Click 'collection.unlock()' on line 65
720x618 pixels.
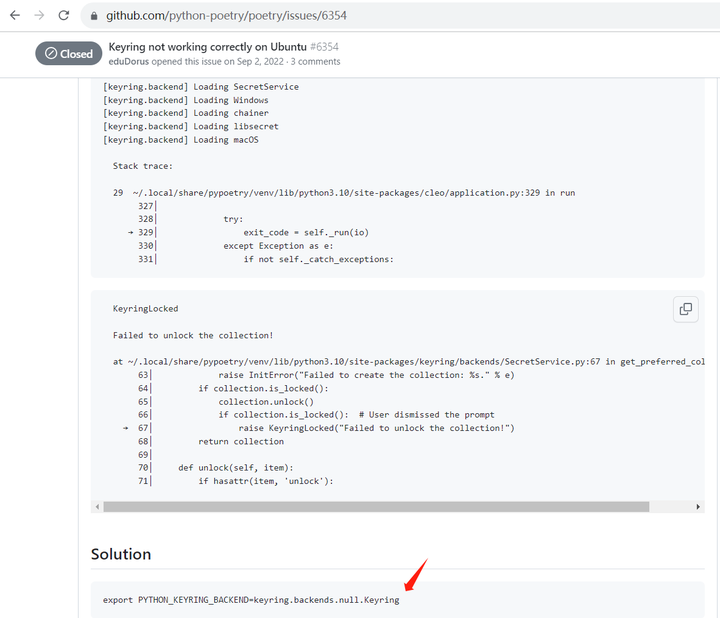(266, 402)
